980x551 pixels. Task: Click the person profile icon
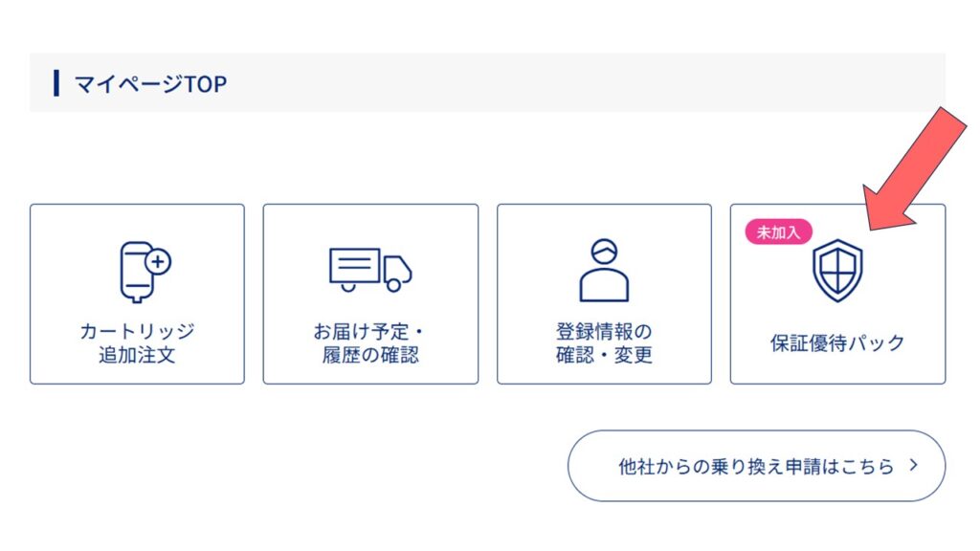[604, 271]
